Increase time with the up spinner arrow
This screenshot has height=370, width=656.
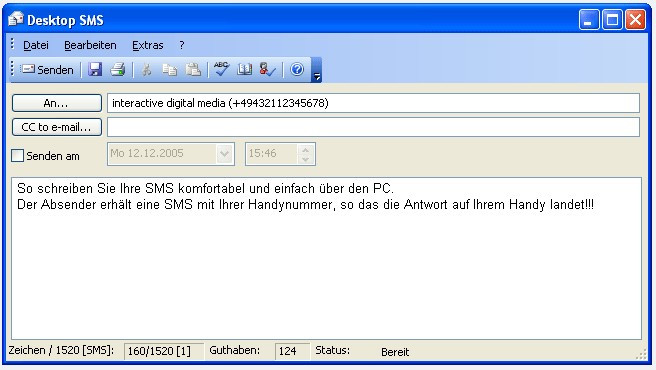point(305,149)
